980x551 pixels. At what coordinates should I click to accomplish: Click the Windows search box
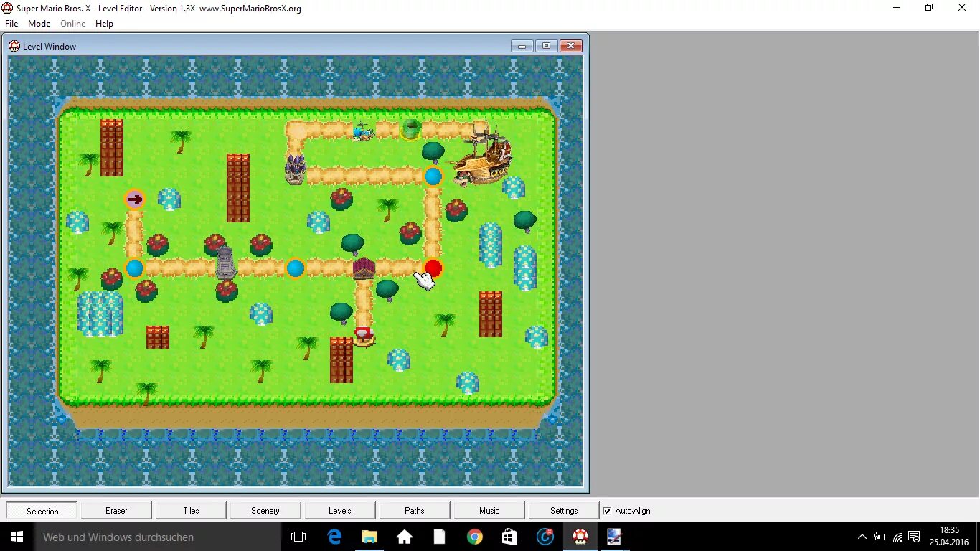(158, 537)
